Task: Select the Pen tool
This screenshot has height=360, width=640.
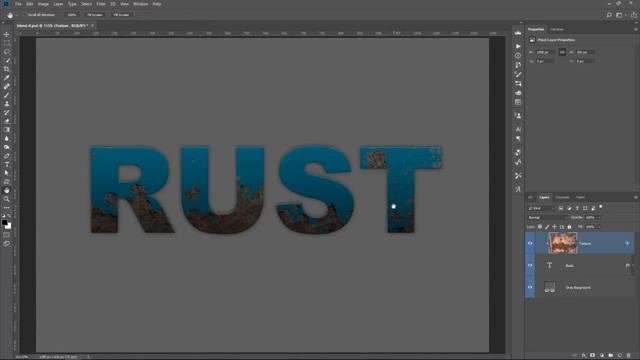Action: 7,156
